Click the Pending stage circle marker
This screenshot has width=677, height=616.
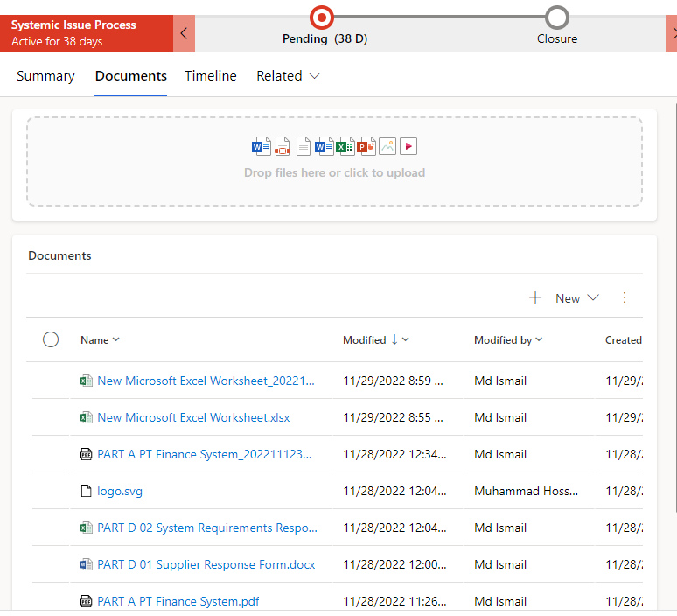tap(323, 17)
